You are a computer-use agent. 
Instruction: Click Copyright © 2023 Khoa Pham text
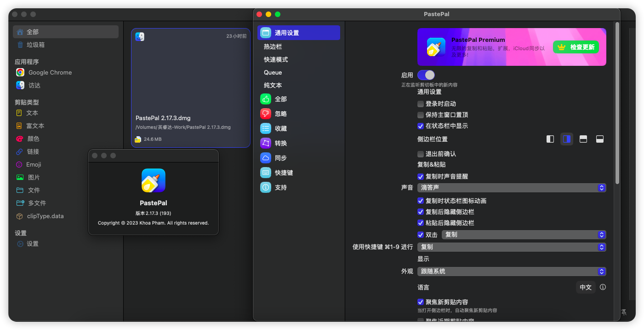153,223
